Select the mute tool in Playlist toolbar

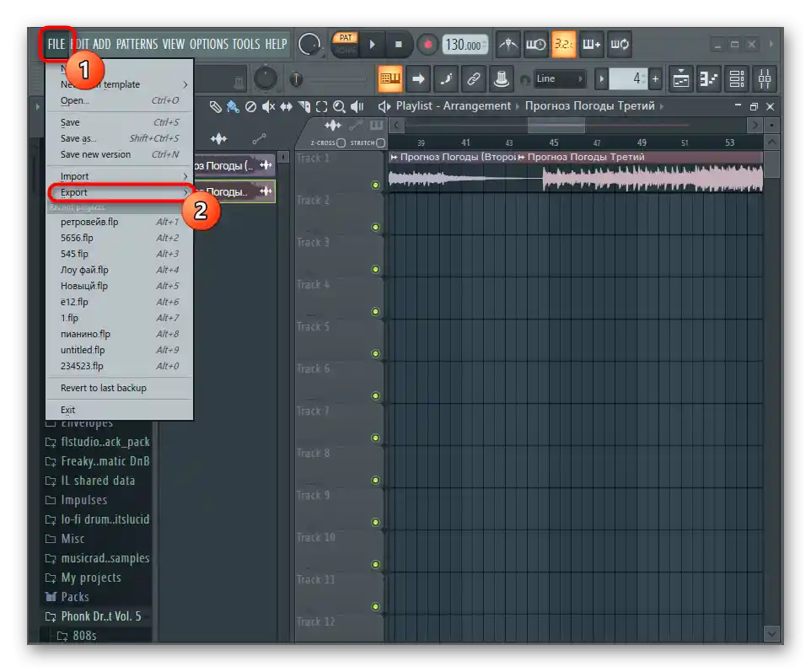(269, 107)
